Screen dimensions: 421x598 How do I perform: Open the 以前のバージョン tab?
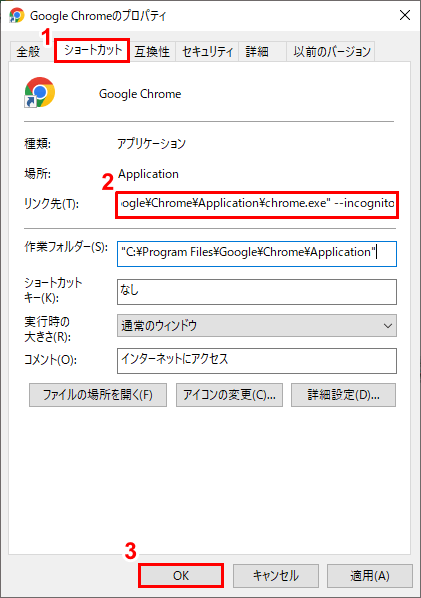coord(331,51)
